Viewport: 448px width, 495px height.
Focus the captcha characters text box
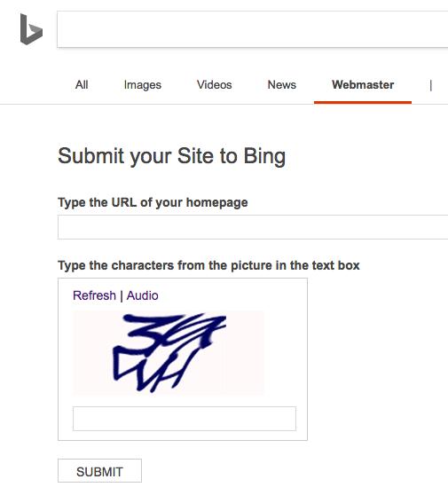185,419
